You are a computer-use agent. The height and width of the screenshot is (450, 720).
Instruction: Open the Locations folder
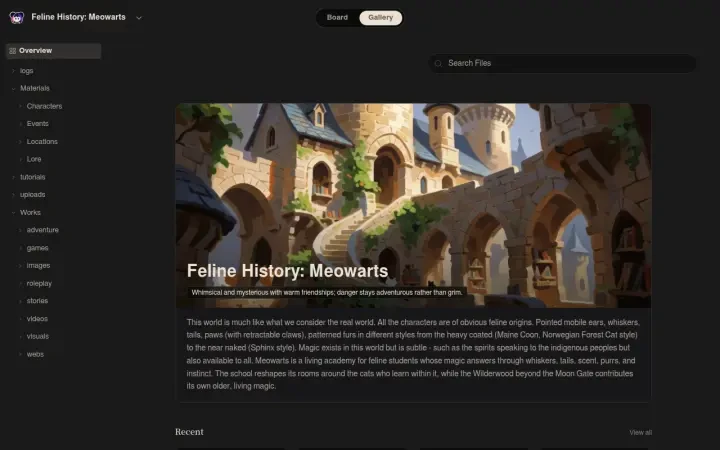click(42, 141)
